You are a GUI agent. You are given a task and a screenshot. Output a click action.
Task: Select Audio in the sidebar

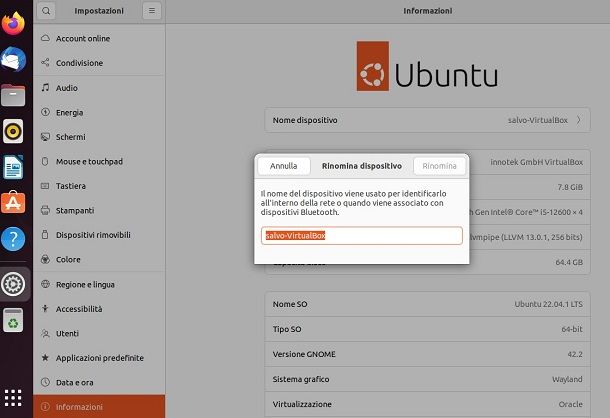coord(99,88)
